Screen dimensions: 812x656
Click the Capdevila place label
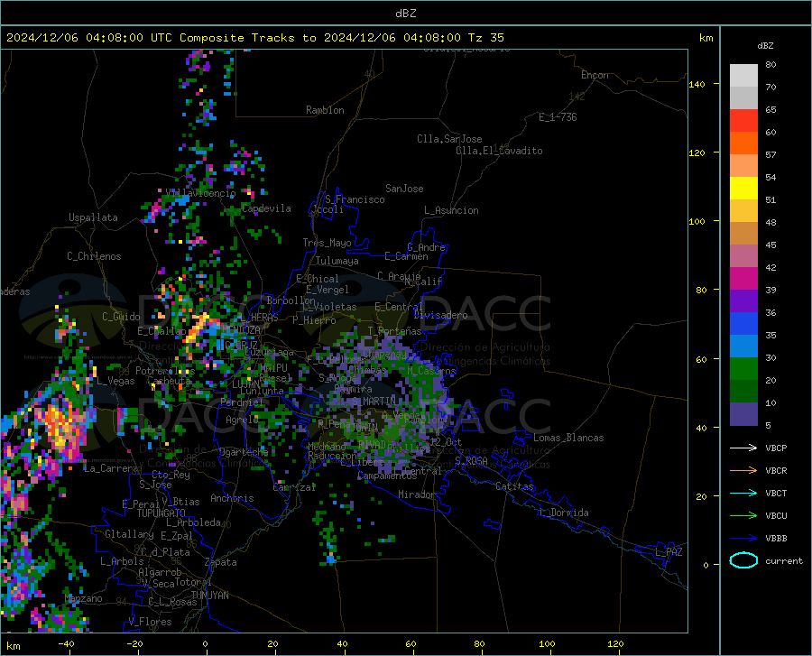pyautogui.click(x=266, y=208)
